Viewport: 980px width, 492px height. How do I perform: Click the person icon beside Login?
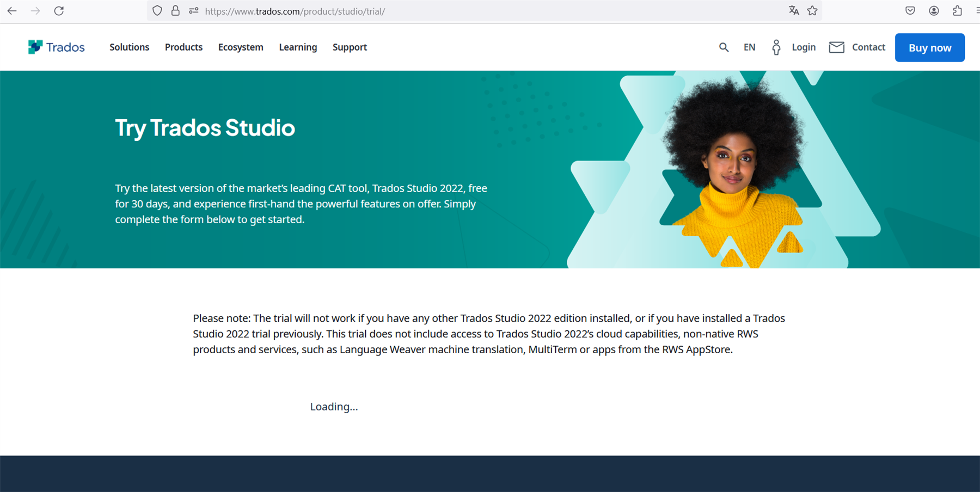[776, 47]
